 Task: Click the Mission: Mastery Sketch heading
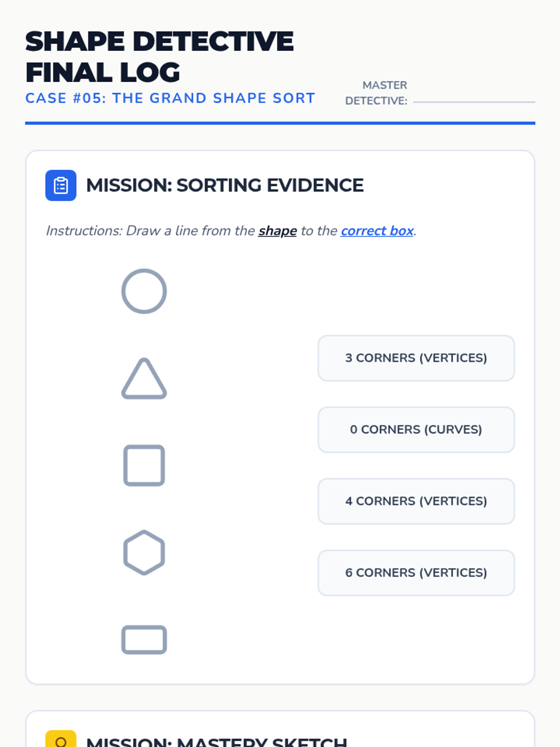[x=217, y=741]
